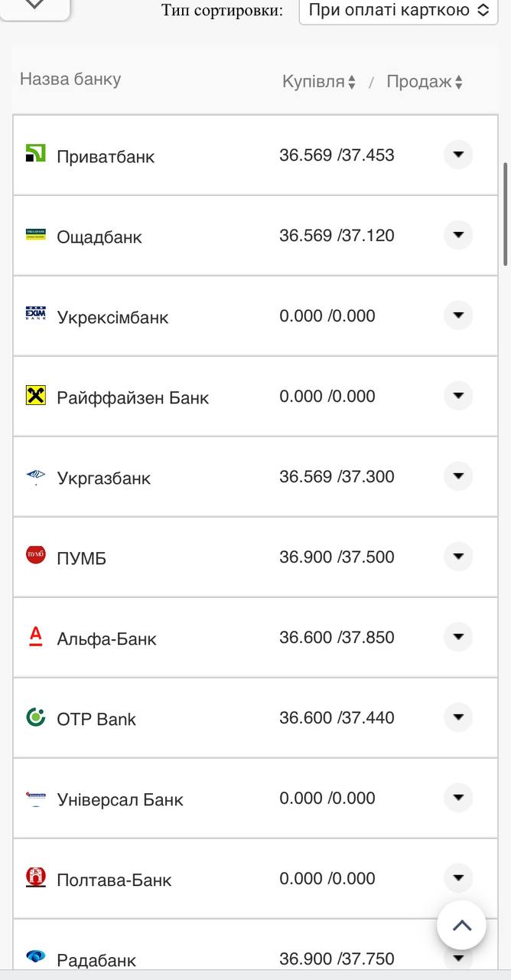Sort by Купівля column
The width and height of the screenshot is (511, 980).
click(x=318, y=82)
